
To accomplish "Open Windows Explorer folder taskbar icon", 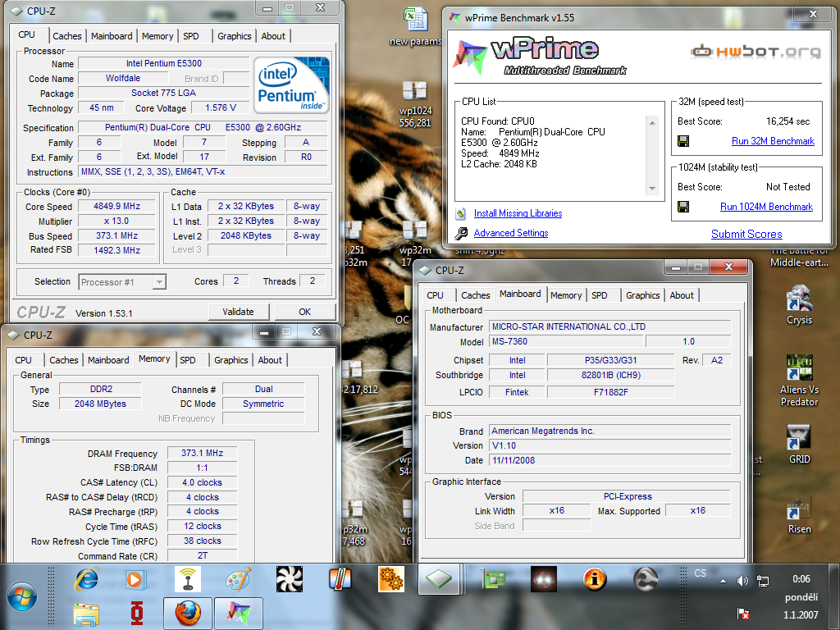I will pos(85,614).
